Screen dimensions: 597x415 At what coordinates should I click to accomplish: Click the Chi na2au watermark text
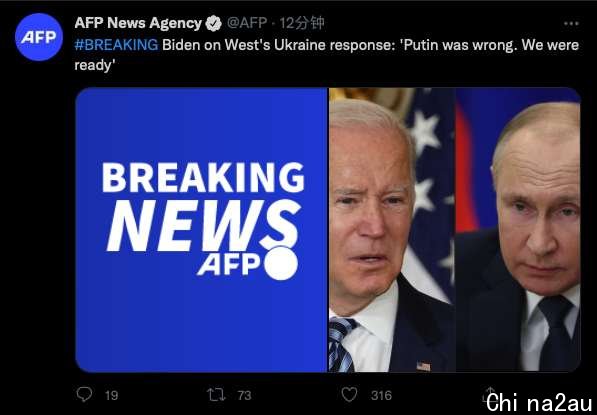tap(540, 402)
